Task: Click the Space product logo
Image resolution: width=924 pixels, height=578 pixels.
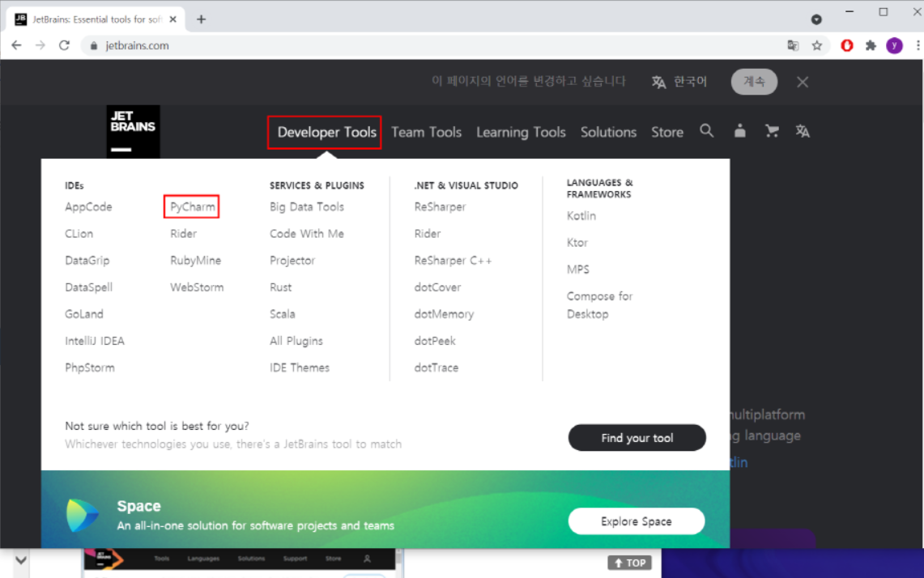Action: [x=82, y=515]
